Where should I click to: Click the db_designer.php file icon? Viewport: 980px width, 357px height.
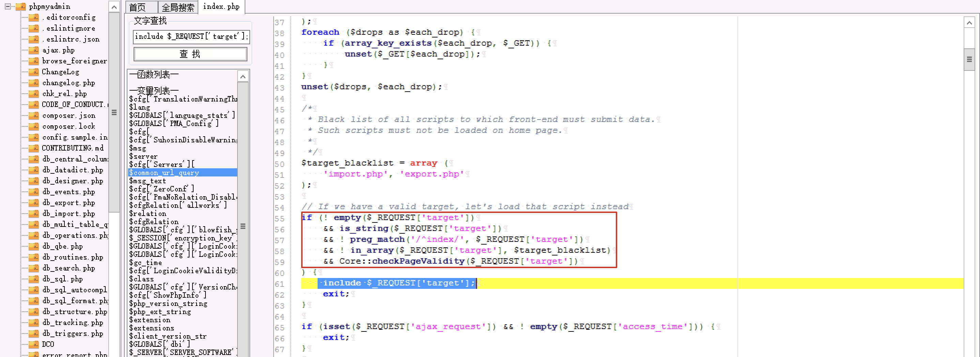[34, 181]
